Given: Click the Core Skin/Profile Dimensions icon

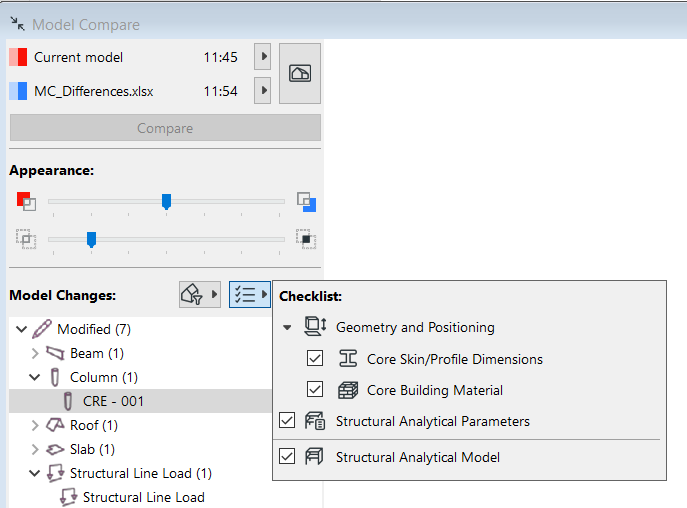Looking at the screenshot, I should point(348,359).
